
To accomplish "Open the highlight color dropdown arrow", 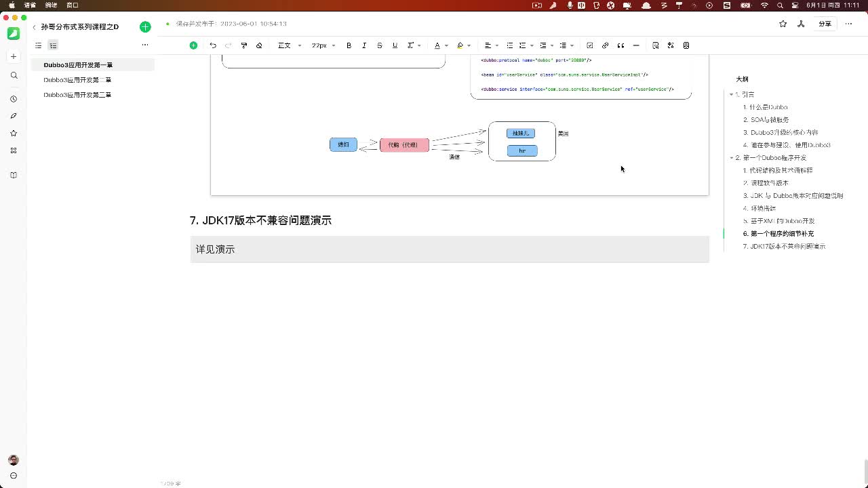I will (469, 45).
